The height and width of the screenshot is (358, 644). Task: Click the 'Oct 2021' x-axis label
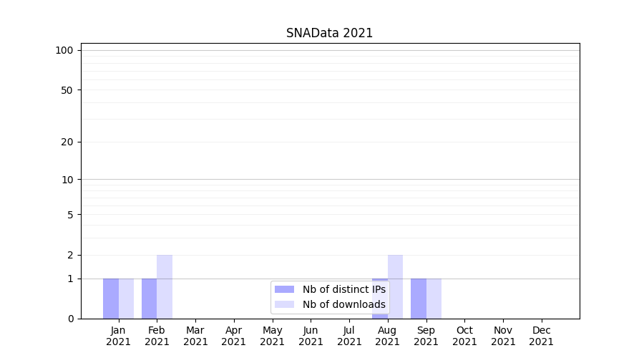point(464,336)
